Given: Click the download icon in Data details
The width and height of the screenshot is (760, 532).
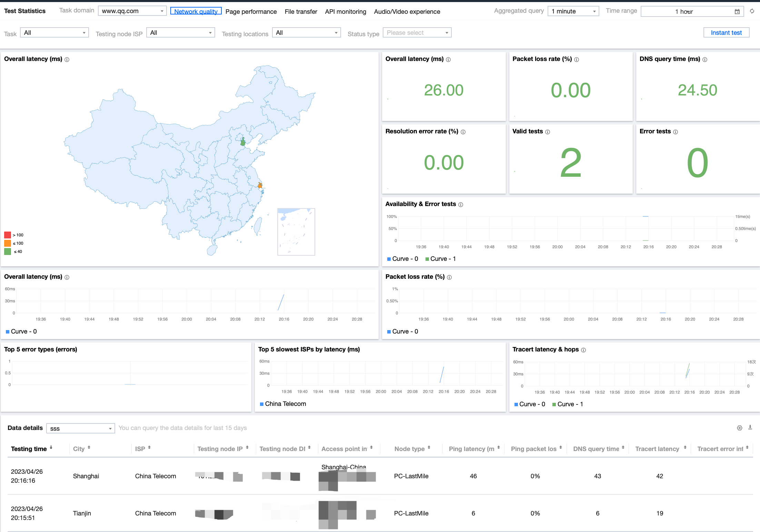Looking at the screenshot, I should pos(750,427).
